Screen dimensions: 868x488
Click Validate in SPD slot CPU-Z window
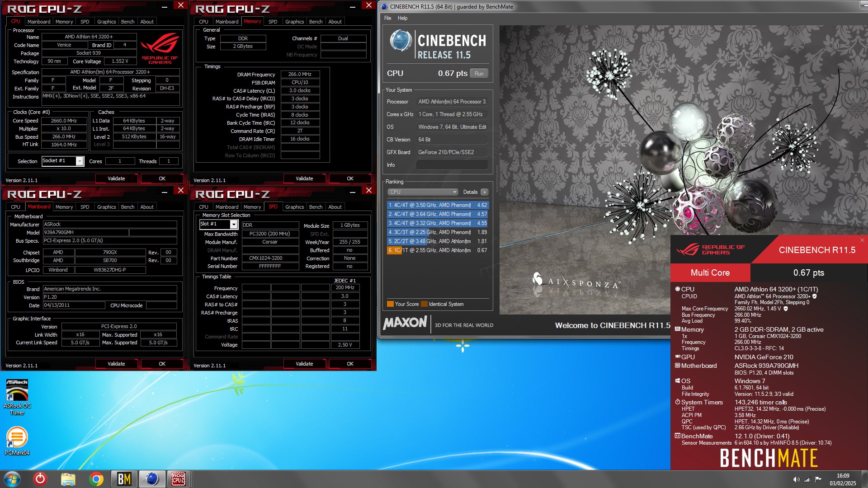point(304,364)
